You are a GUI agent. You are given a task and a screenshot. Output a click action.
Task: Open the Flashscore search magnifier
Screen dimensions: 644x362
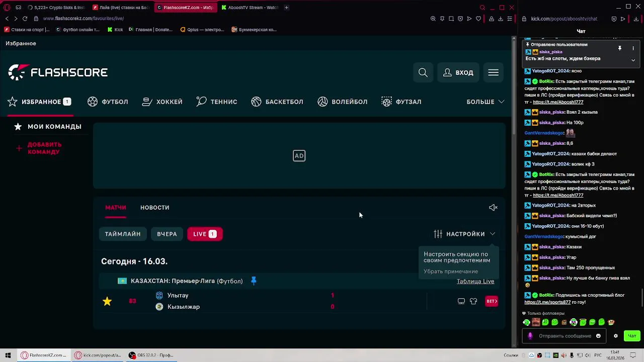(x=423, y=72)
